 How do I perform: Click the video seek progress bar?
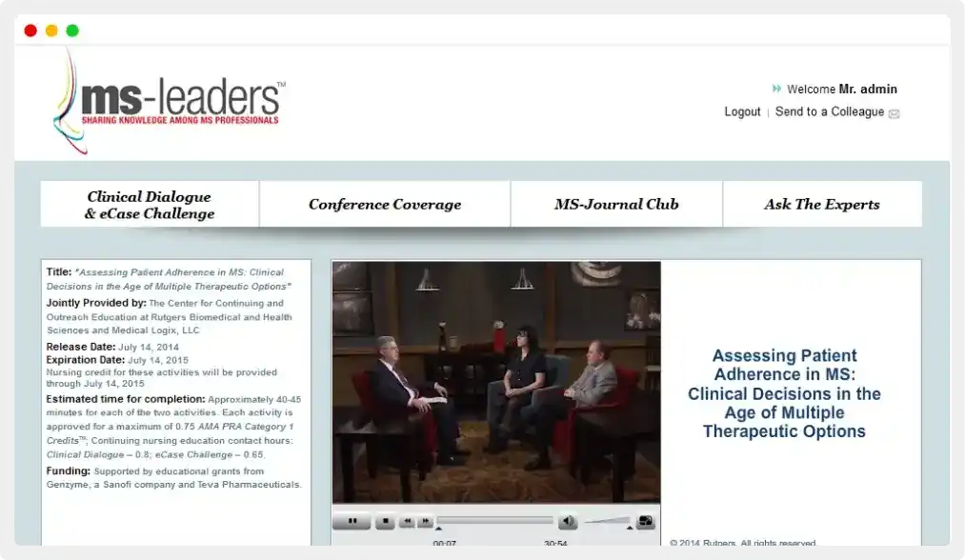(x=495, y=520)
